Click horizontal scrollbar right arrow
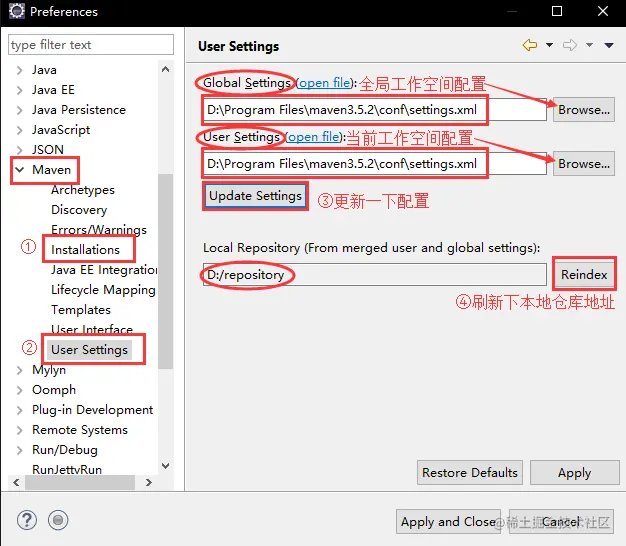This screenshot has width=626, height=546. click(149, 483)
